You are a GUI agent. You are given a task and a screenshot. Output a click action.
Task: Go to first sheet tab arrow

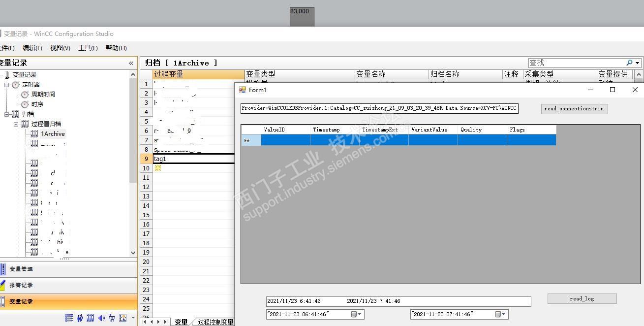[x=144, y=322]
